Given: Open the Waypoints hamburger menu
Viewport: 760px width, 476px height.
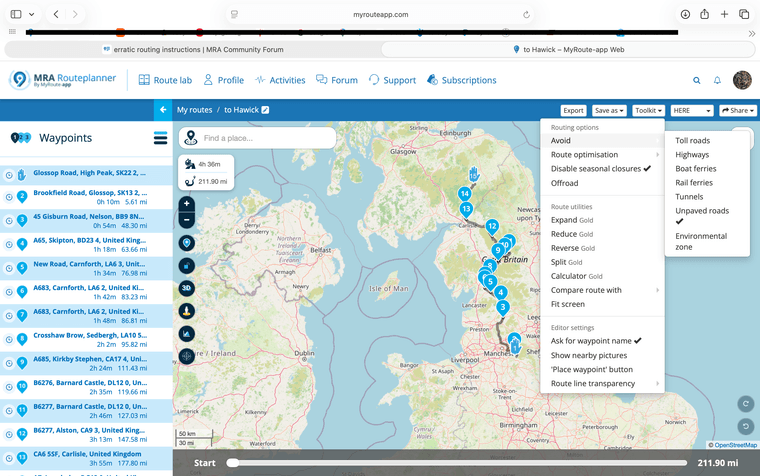Looking at the screenshot, I should 160,138.
